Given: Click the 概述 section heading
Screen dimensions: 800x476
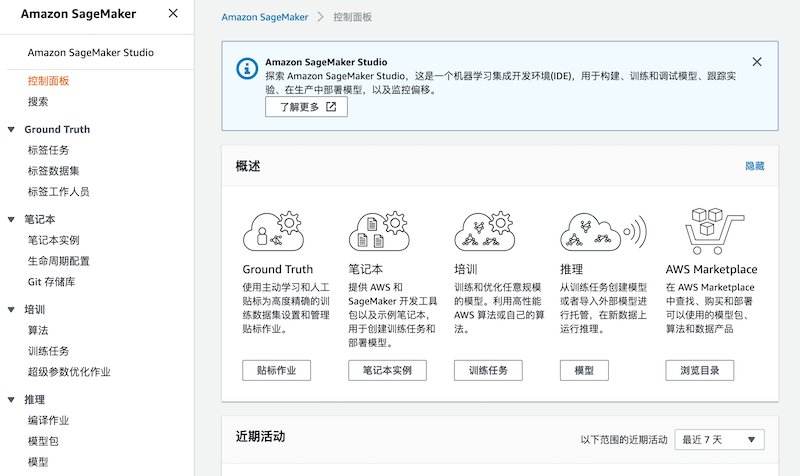Looking at the screenshot, I should tap(248, 166).
